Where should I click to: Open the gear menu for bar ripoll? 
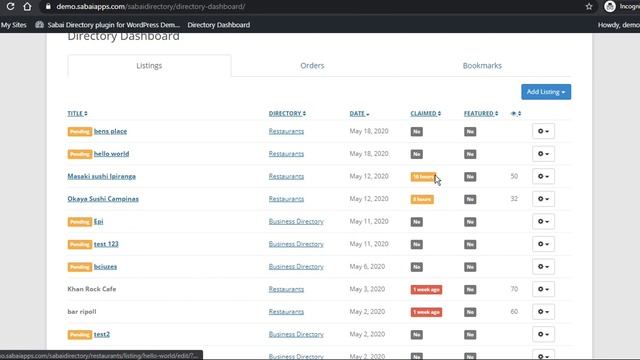(x=543, y=312)
